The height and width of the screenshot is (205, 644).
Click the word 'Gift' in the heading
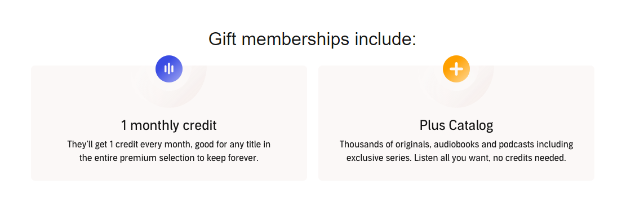[x=222, y=39]
